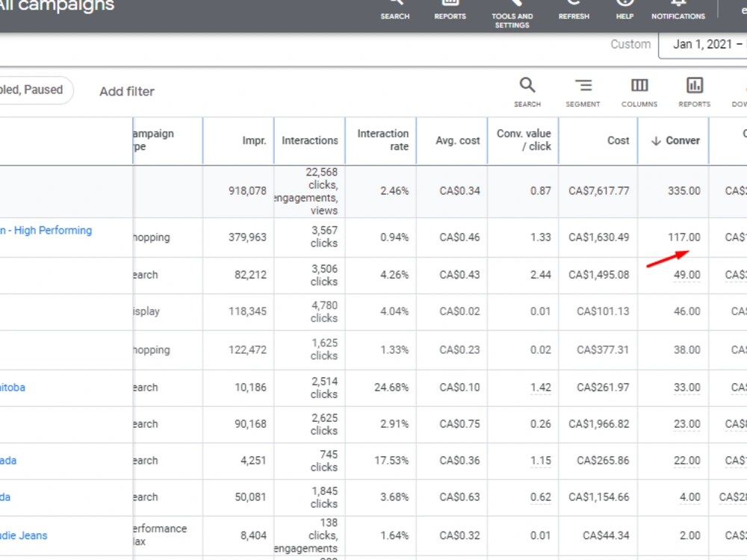Viewport: 747px width, 560px height.
Task: Sort by the Cost column header
Action: (618, 140)
